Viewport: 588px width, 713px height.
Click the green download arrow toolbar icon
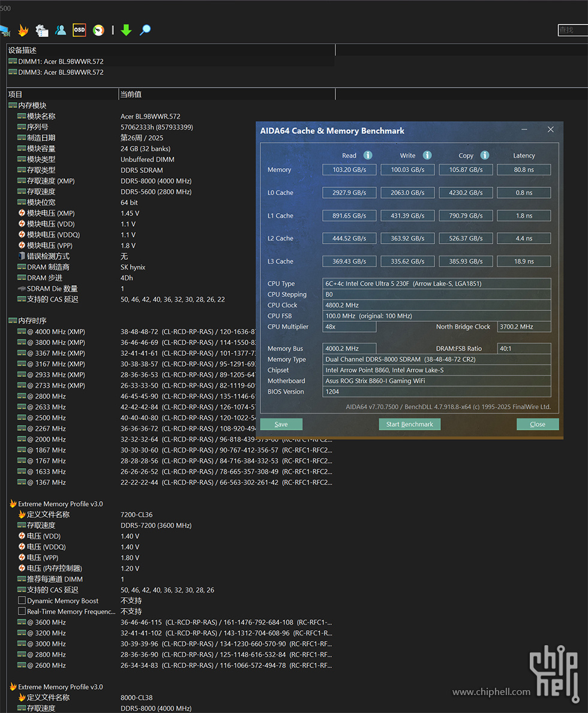pyautogui.click(x=126, y=30)
